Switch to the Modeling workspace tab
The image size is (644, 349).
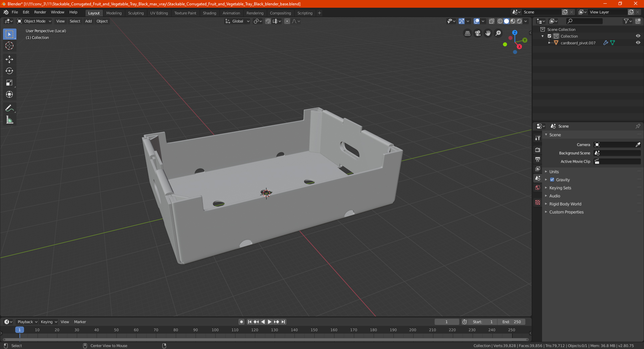[114, 13]
